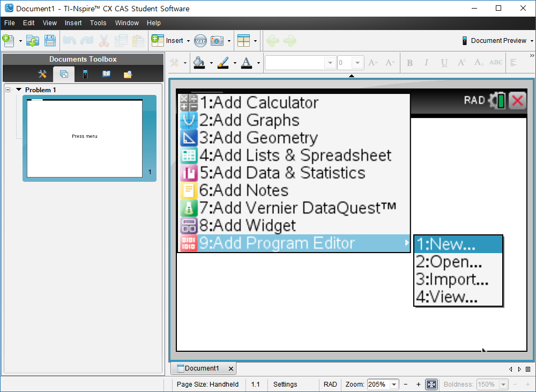Image resolution: width=536 pixels, height=392 pixels.
Task: Open the Insert dropdown arrow
Action: [188, 41]
